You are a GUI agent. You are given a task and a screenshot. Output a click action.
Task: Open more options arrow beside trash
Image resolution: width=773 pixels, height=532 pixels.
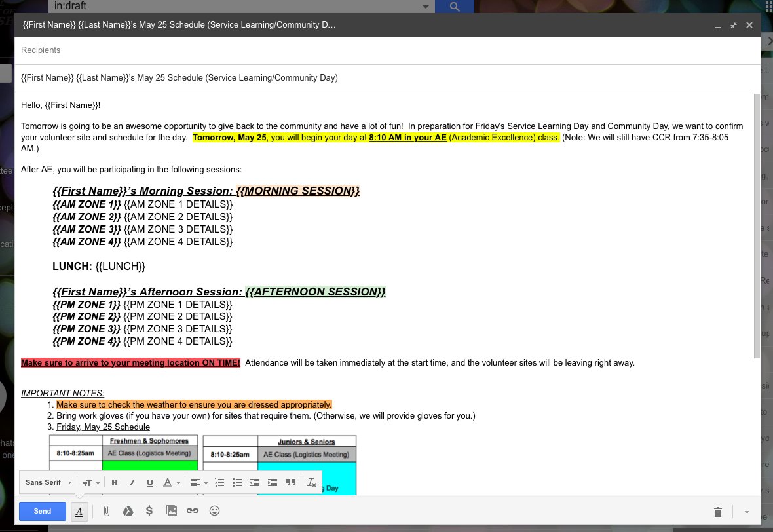747,512
